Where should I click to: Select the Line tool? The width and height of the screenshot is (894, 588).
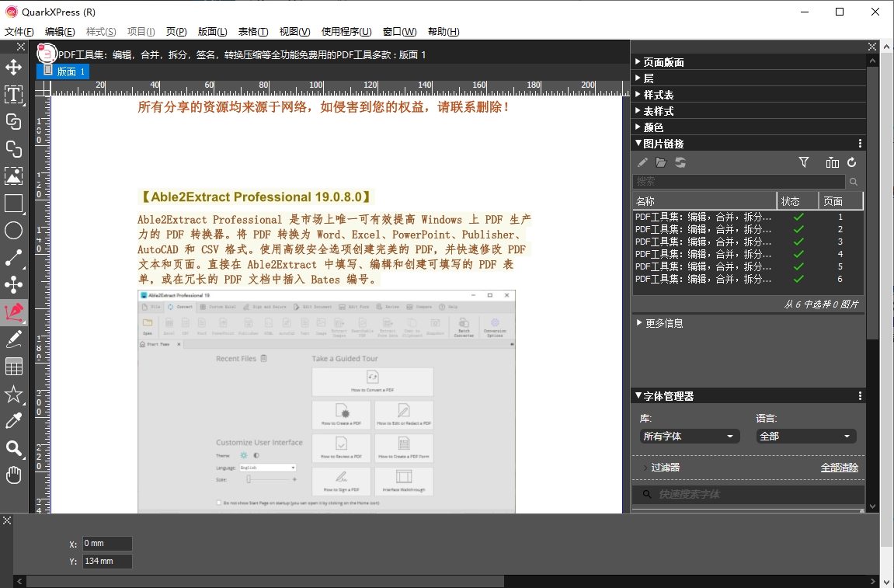click(x=14, y=258)
